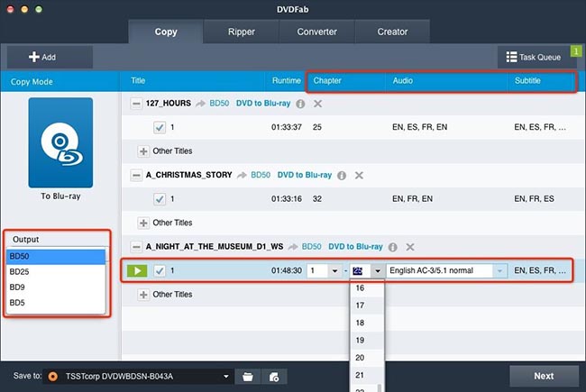
Task: Click DVD to Blu-ray link of A_NIGHT_AT_THE_MUSEUM
Action: click(355, 247)
